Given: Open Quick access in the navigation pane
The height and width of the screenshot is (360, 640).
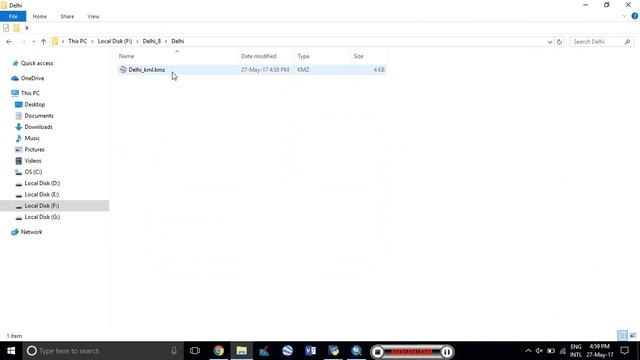Looking at the screenshot, I should 37,63.
